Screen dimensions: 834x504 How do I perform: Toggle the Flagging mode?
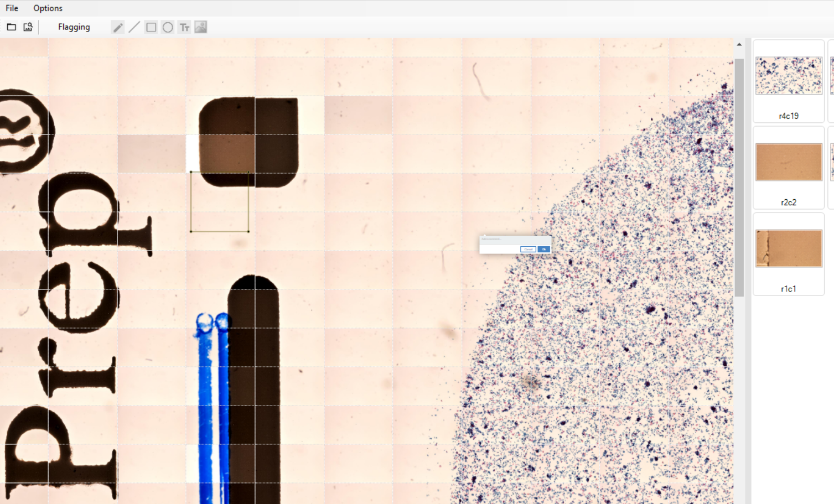click(x=74, y=27)
